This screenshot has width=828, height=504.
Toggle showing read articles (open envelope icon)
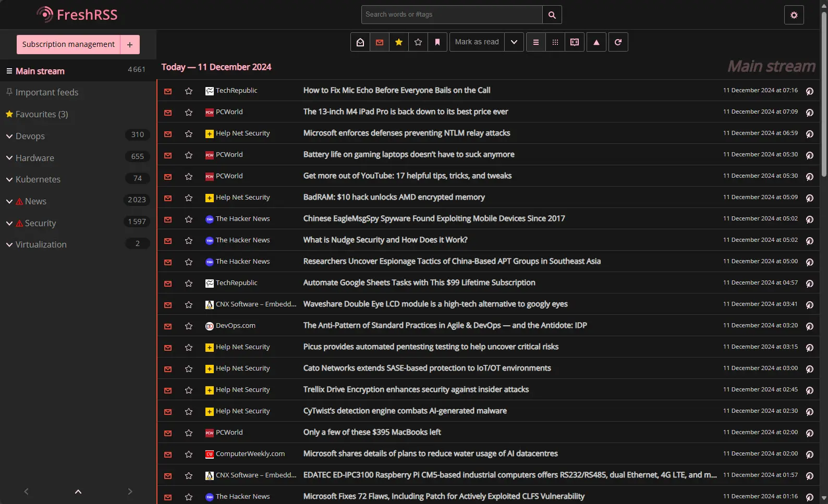coord(360,42)
